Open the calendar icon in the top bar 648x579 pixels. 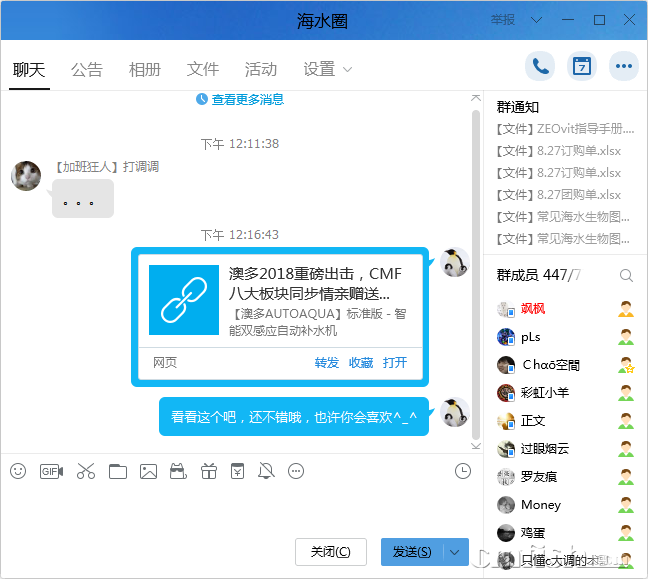point(582,67)
